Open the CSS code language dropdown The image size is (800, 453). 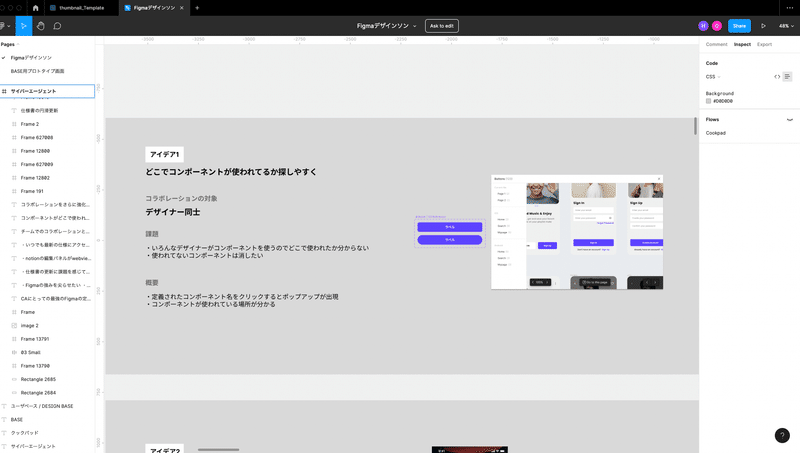(713, 77)
